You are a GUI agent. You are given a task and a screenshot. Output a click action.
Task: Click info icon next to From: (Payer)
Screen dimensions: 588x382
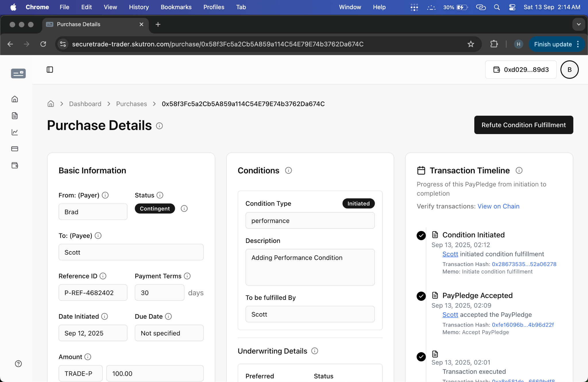[x=105, y=195]
